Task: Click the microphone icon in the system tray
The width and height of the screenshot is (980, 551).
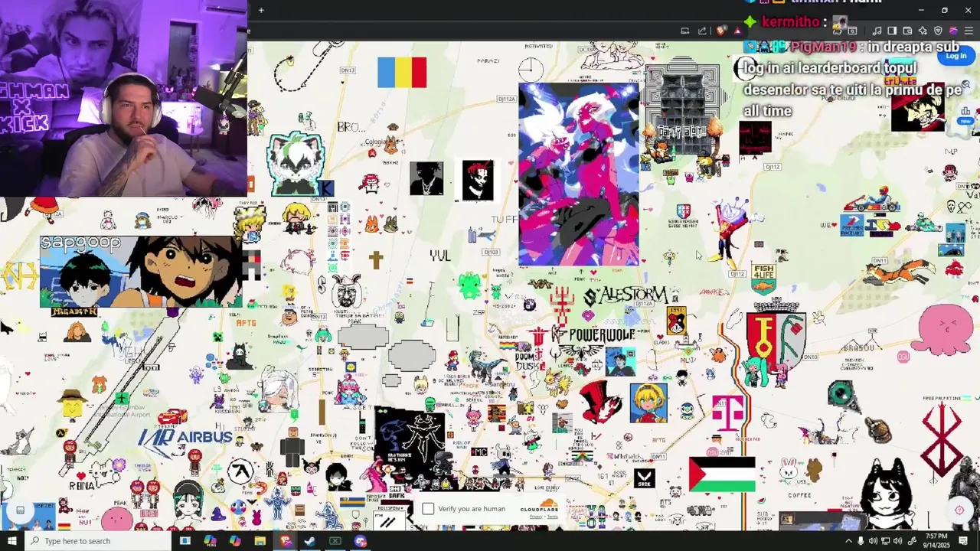Action: point(861,541)
